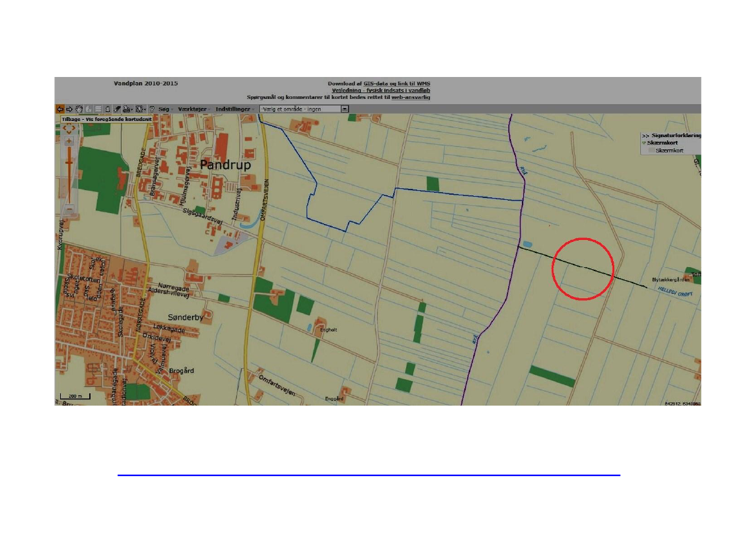Pan map left with arrow control
The height and width of the screenshot is (535, 756).
point(64,129)
